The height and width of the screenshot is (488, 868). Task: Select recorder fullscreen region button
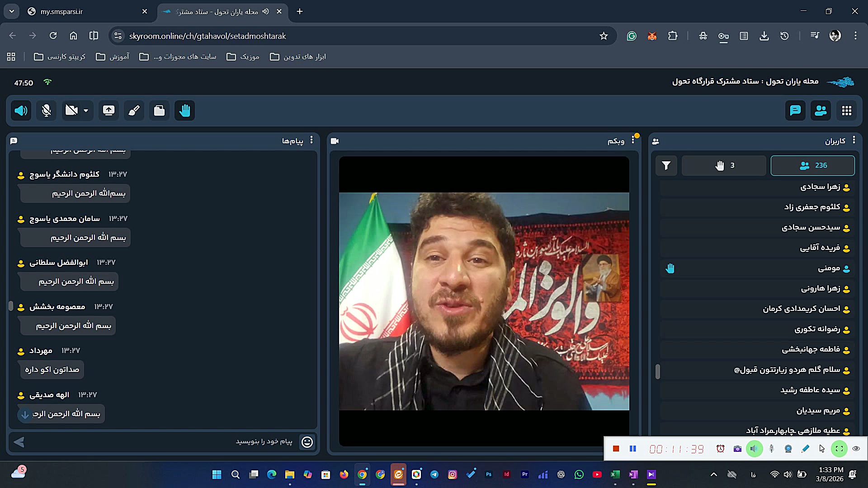(839, 449)
